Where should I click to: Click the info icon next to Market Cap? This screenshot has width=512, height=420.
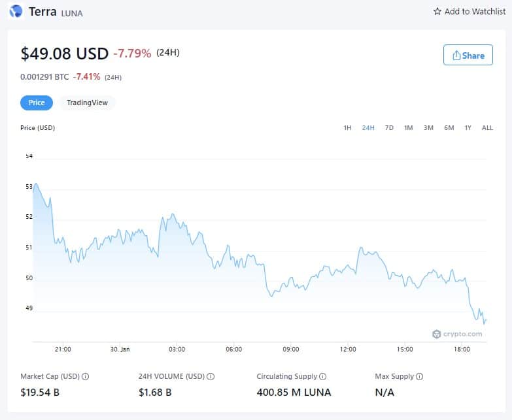coord(86,377)
